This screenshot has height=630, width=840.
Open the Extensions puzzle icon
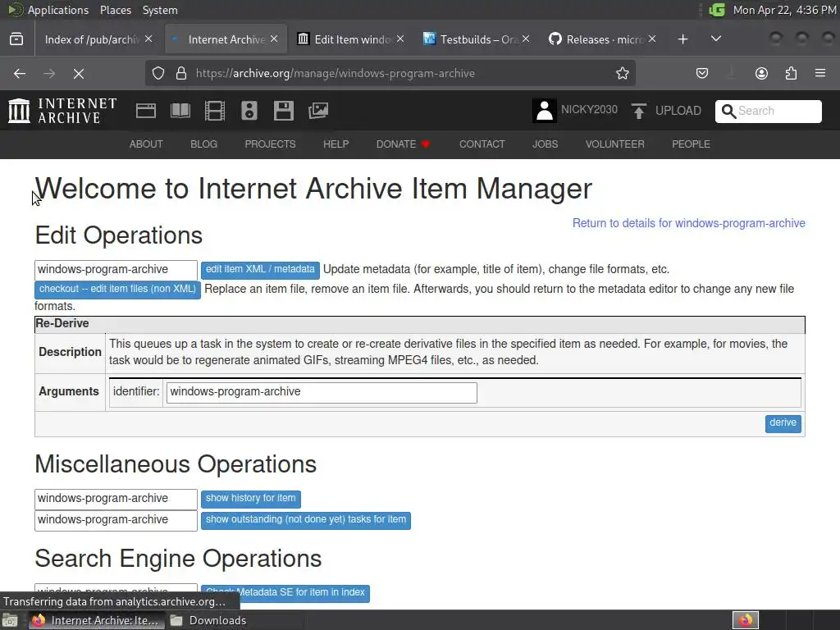pyautogui.click(x=791, y=73)
